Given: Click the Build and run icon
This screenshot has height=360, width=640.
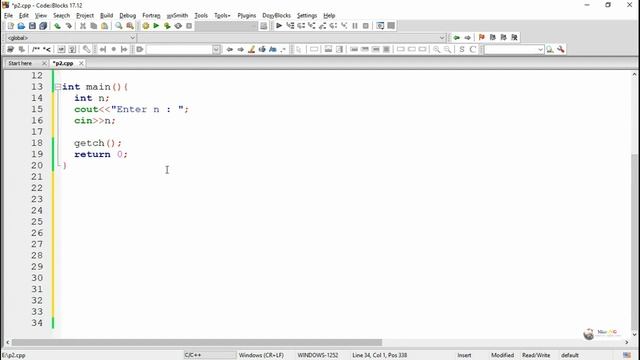Looking at the screenshot, I should (167, 26).
